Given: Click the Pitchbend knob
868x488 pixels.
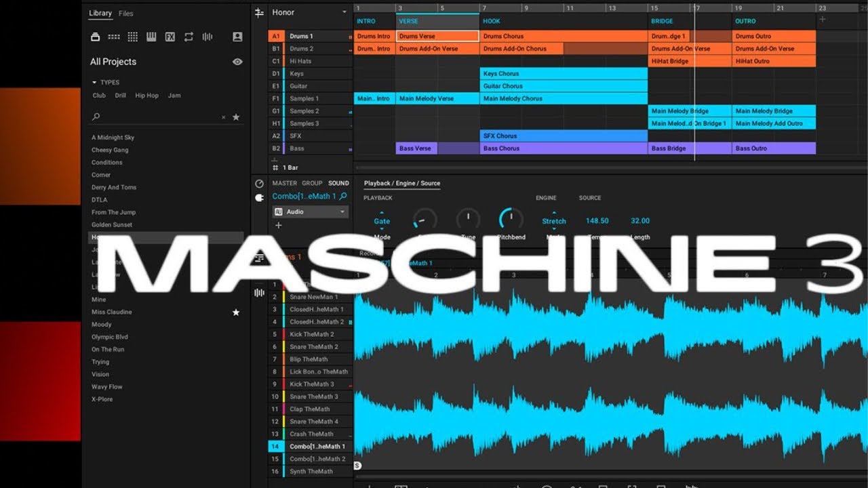Looking at the screenshot, I should [511, 219].
